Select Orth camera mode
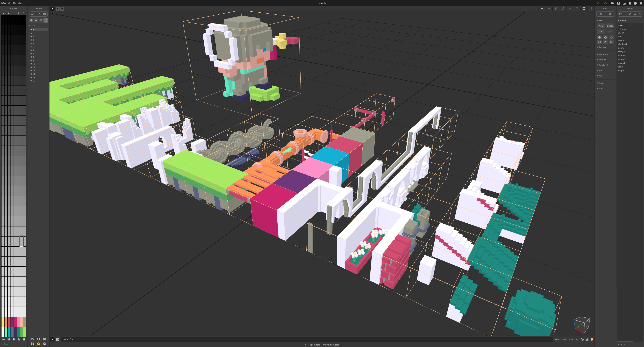The height and width of the screenshot is (347, 644). (x=570, y=339)
